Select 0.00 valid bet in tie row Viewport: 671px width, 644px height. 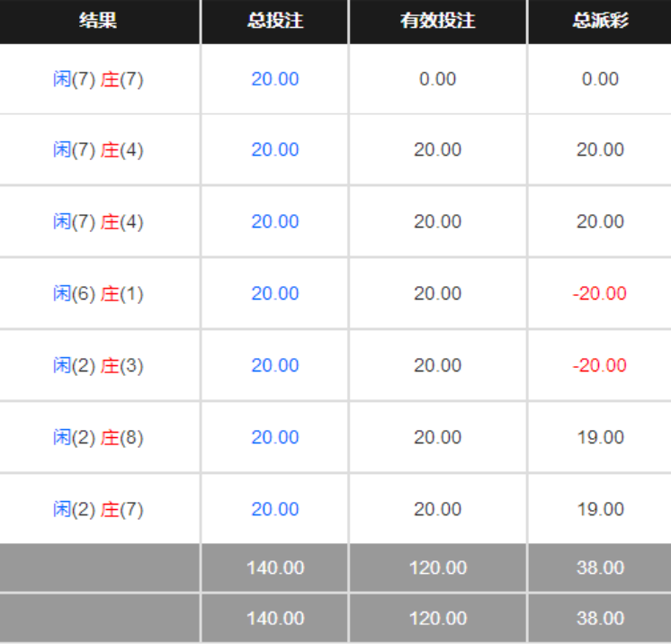[x=437, y=79]
